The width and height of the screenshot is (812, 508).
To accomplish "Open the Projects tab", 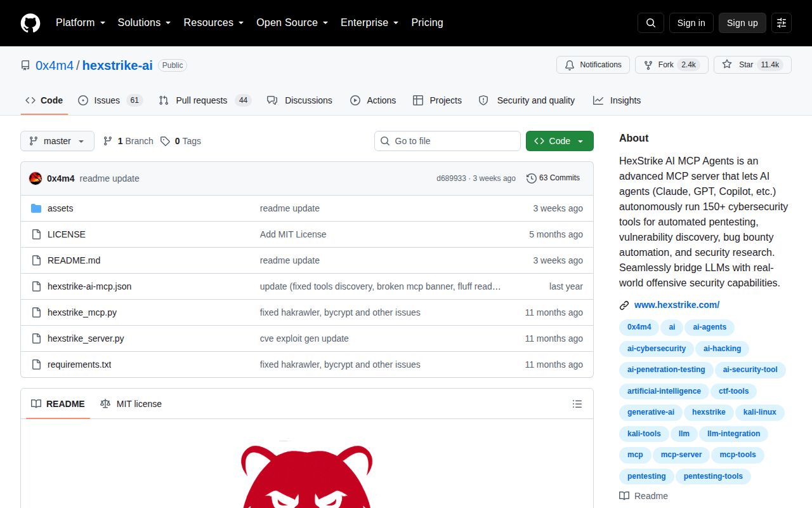I will click(x=437, y=100).
